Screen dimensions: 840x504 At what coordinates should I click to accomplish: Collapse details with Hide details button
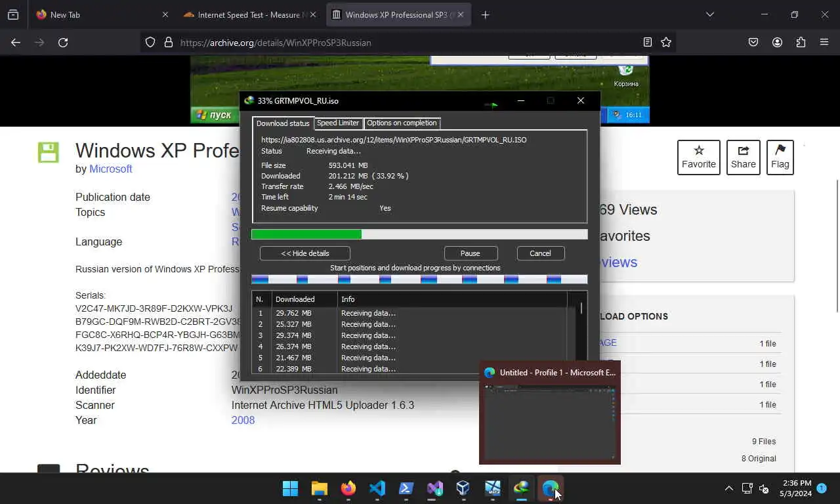tap(305, 253)
